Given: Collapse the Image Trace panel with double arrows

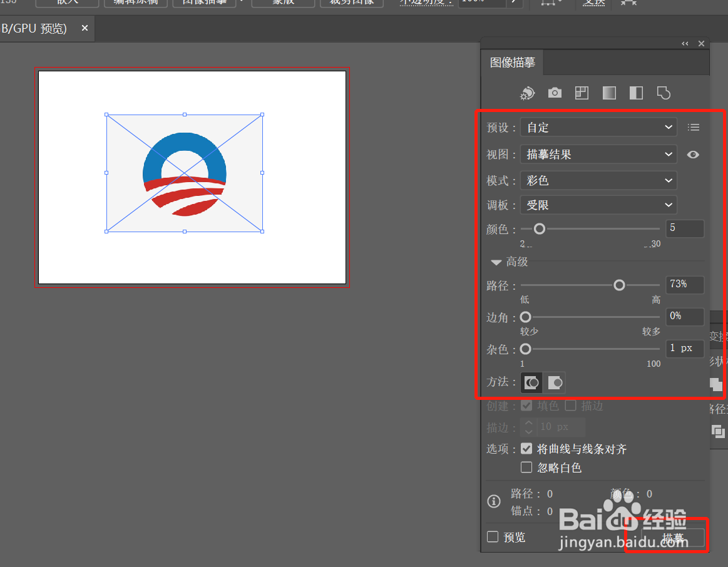Looking at the screenshot, I should pos(685,44).
